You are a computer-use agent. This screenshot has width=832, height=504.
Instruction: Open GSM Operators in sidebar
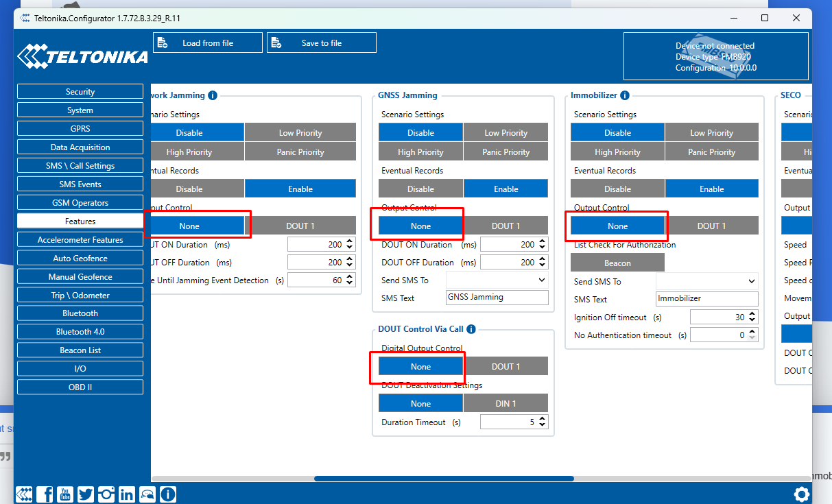tap(80, 203)
